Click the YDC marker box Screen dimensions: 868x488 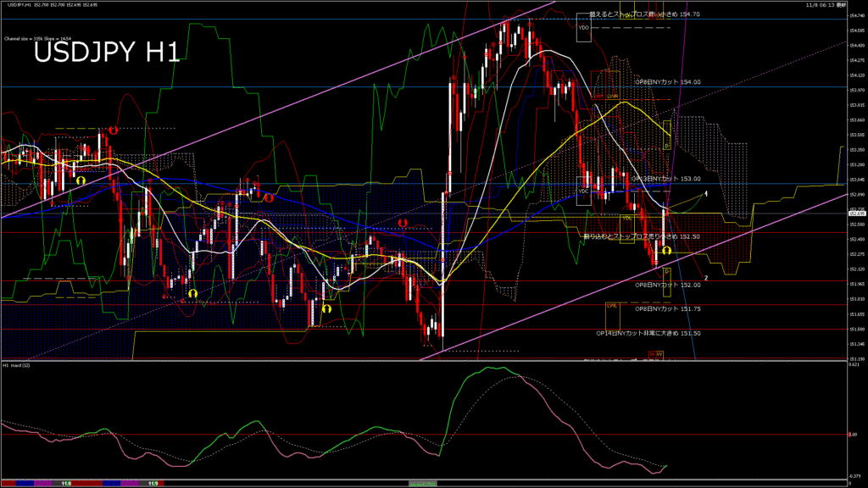tap(583, 191)
